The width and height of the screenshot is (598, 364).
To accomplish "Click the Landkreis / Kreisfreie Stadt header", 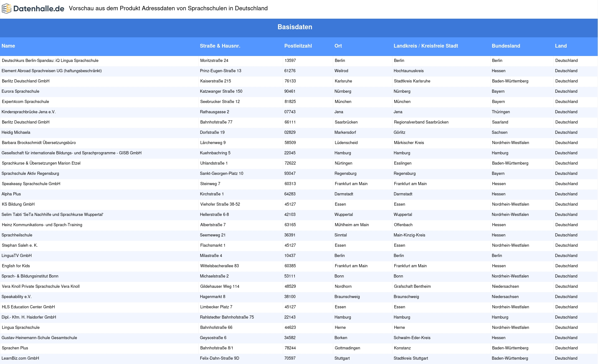I will [x=426, y=46].
